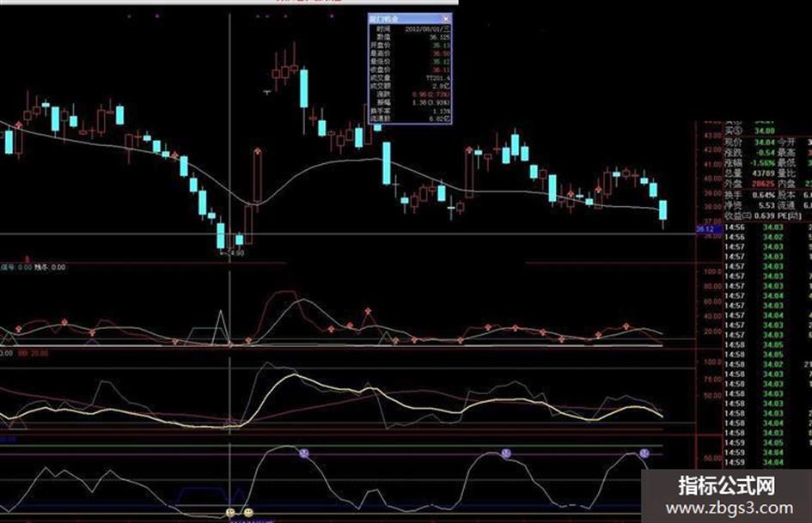Click the last purple sell-signal face icon
Screen dimensions: 812x523
pos(644,453)
